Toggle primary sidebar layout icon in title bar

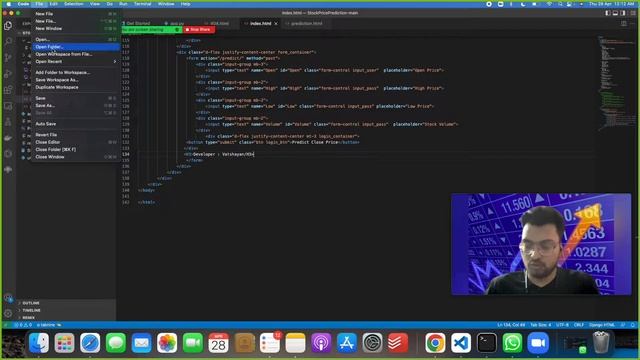[607, 13]
